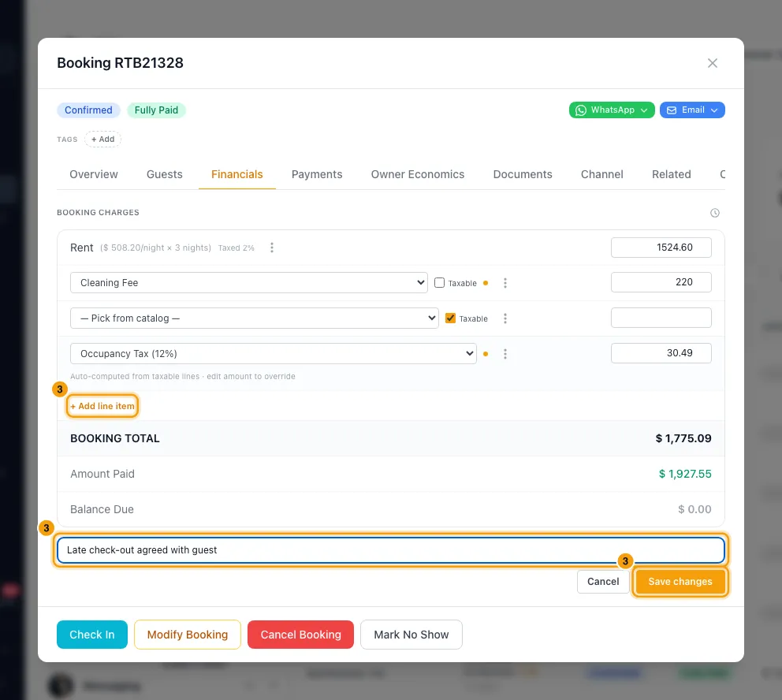Image resolution: width=782 pixels, height=700 pixels.
Task: Tick the Taxable checkbox for Cleaning Fee
Action: pos(439,283)
